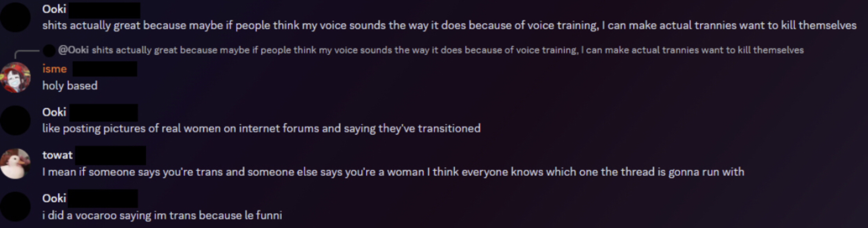Open the towat username
Screen dimensions: 868x228
57,155
